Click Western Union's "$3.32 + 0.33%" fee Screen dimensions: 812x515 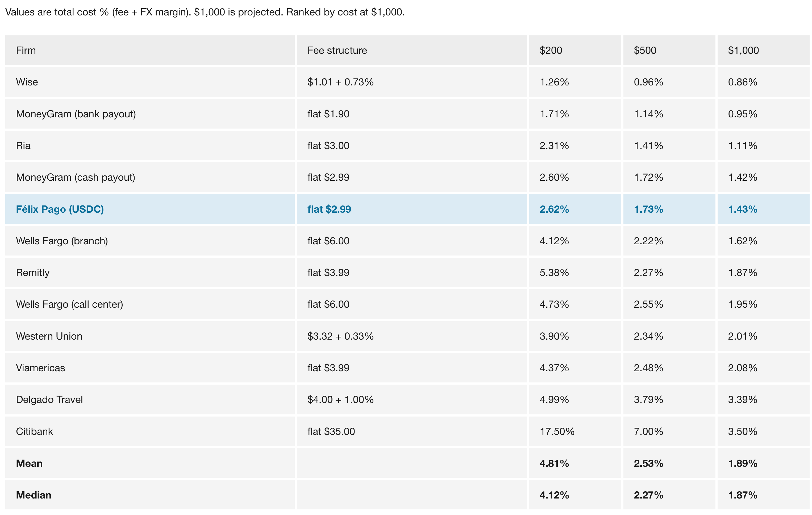pyautogui.click(x=412, y=336)
